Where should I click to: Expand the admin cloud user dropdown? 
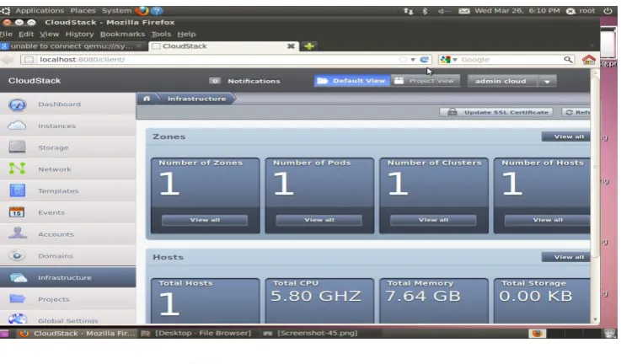click(x=547, y=81)
